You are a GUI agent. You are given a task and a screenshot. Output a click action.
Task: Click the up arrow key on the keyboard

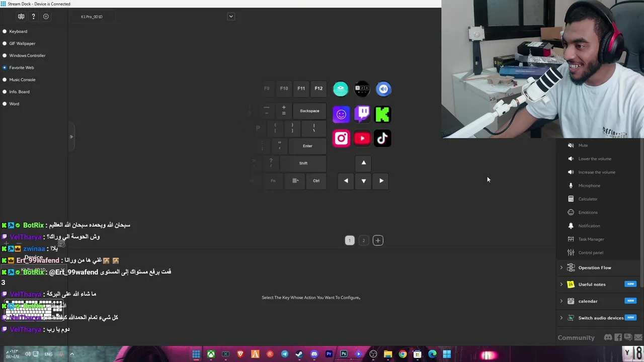(x=364, y=163)
